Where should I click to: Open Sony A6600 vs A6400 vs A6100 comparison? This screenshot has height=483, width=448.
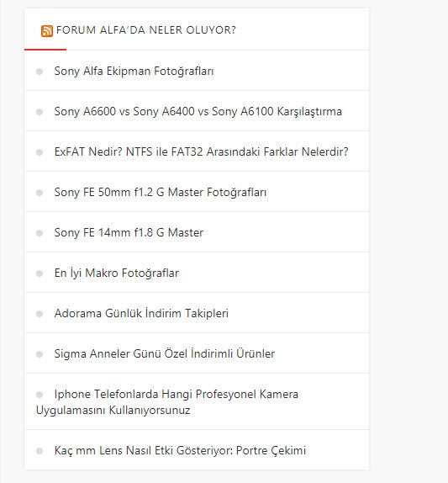(198, 112)
